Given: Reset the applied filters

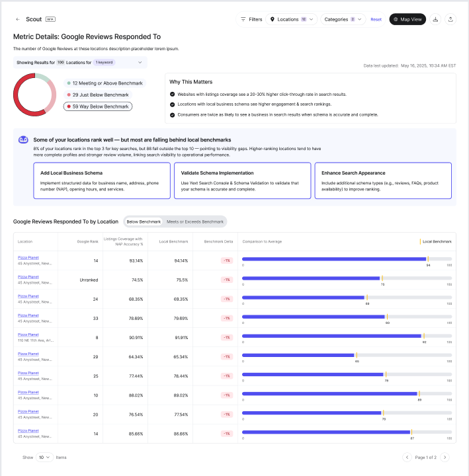Looking at the screenshot, I should coord(376,19).
